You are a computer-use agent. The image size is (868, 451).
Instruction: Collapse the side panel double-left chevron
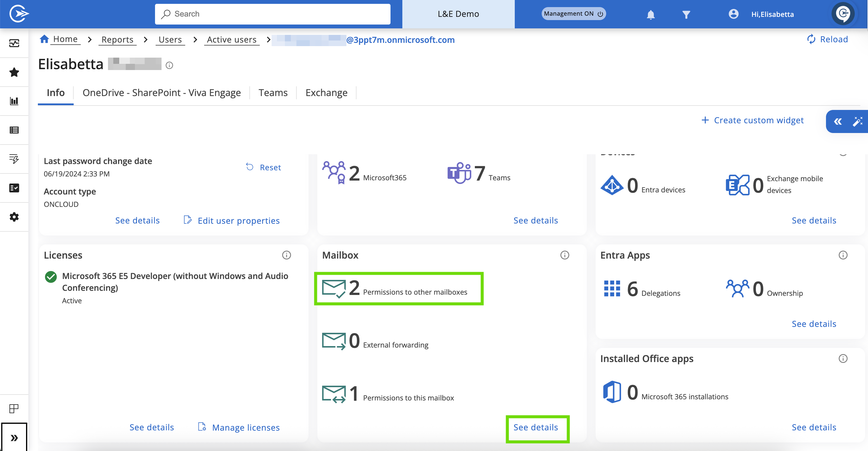point(838,121)
